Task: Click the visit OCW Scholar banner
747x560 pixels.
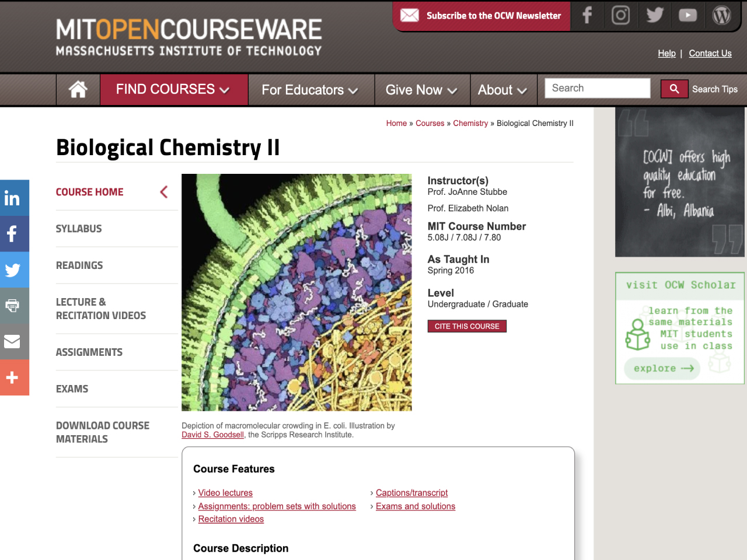Action: tap(680, 328)
